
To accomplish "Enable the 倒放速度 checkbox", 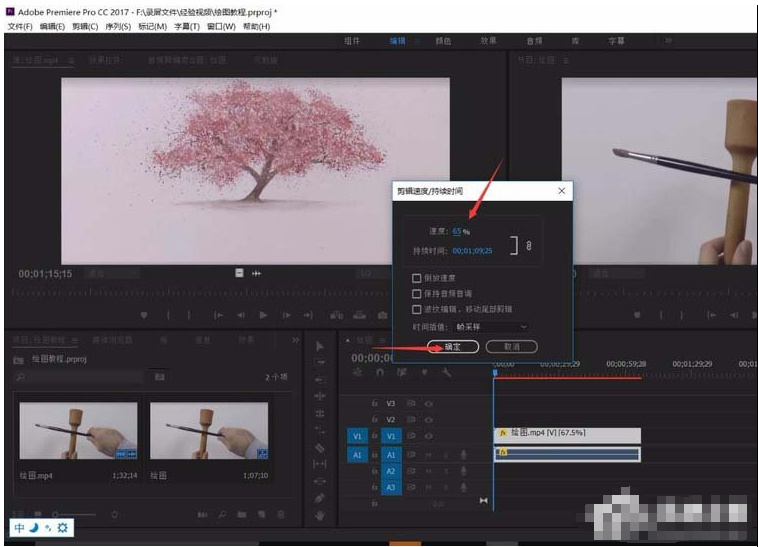I will 417,278.
